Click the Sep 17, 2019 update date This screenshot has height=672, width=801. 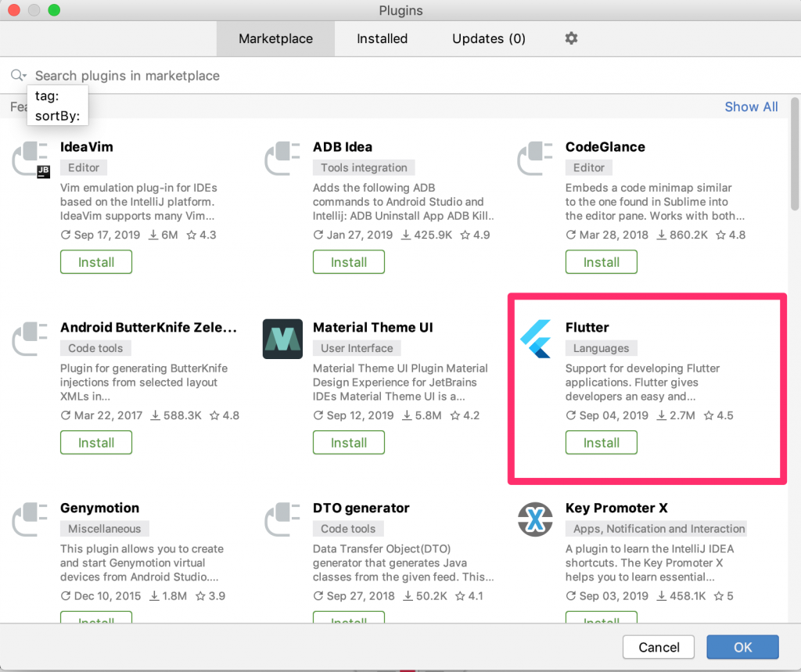coord(100,235)
